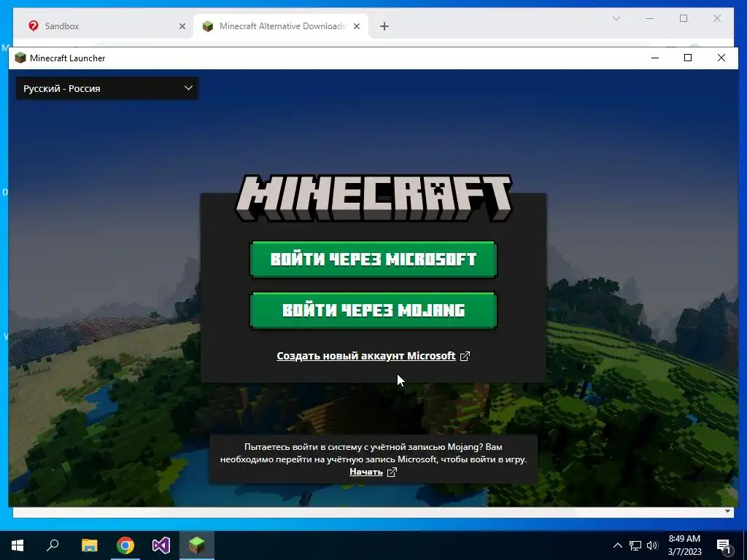Click the Sandbox tab favicon
This screenshot has height=560, width=747.
34,26
